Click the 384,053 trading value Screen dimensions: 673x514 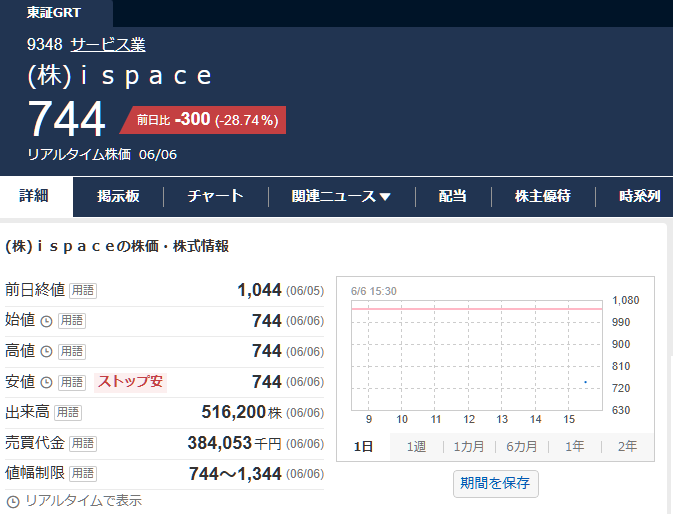click(219, 443)
